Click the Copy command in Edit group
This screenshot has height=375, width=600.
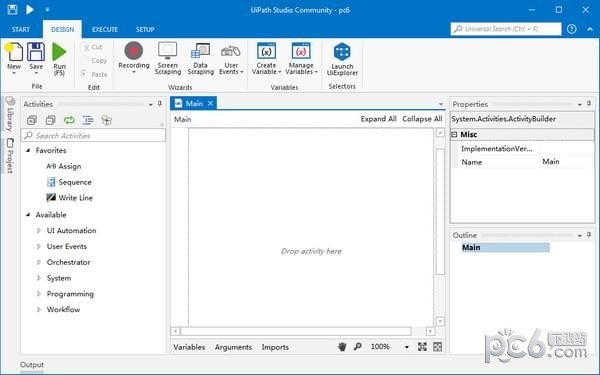click(x=95, y=60)
